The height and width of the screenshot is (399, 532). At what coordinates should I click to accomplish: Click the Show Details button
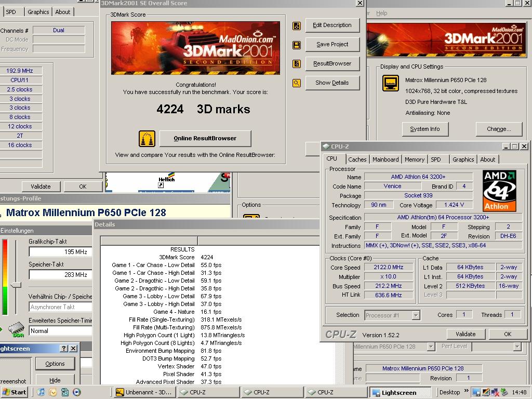(332, 83)
